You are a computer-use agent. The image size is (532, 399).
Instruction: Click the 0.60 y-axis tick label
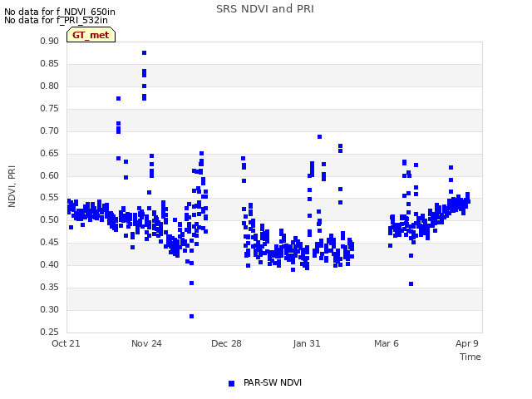49,175
